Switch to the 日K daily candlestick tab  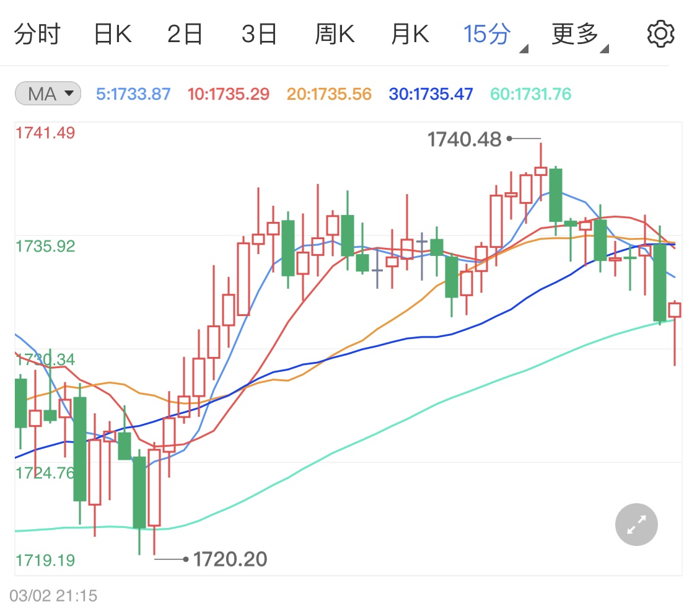coord(113,34)
